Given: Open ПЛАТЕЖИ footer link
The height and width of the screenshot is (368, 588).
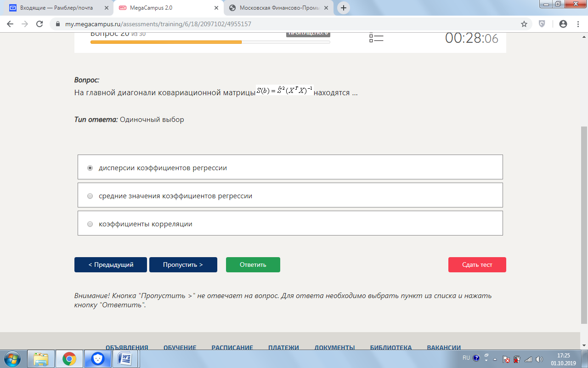Looking at the screenshot, I should point(284,348).
